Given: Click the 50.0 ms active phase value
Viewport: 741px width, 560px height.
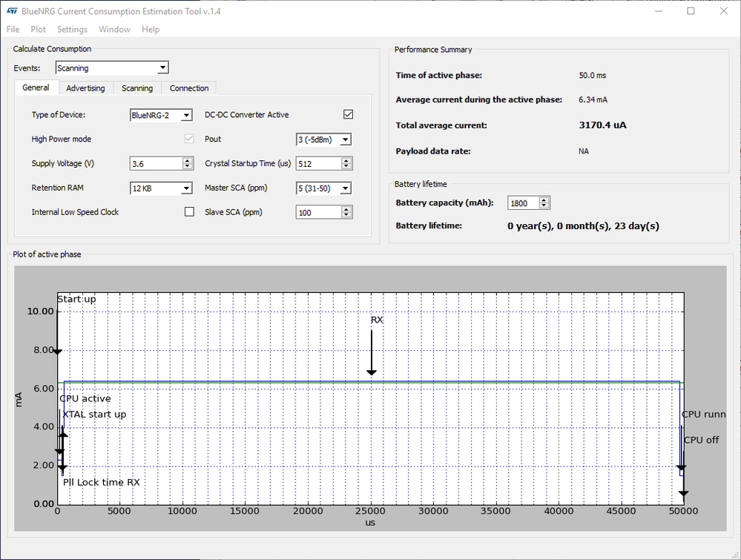Looking at the screenshot, I should click(592, 75).
